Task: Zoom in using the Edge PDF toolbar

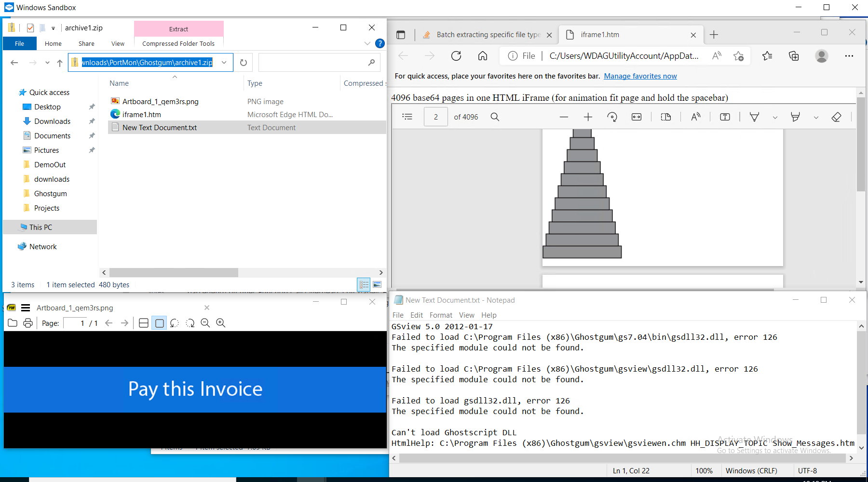Action: 588,117
